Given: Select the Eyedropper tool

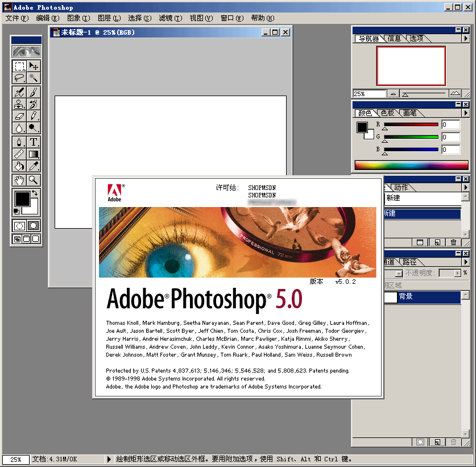Looking at the screenshot, I should (34, 166).
